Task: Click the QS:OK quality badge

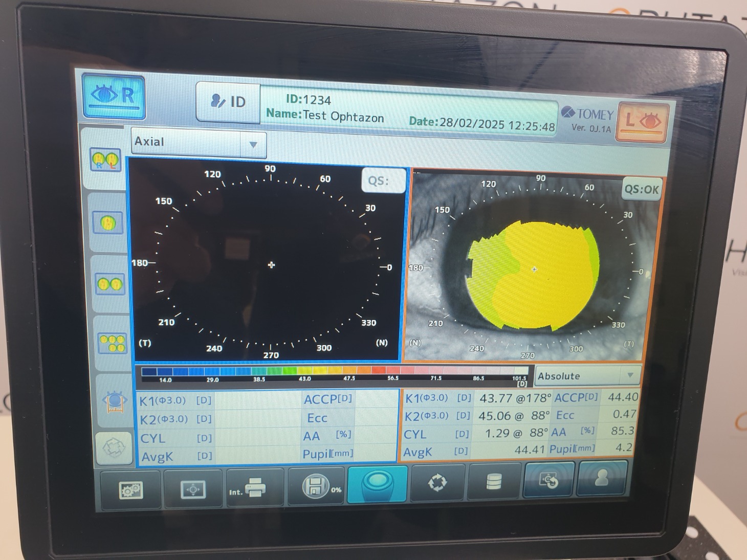Action: tap(642, 189)
